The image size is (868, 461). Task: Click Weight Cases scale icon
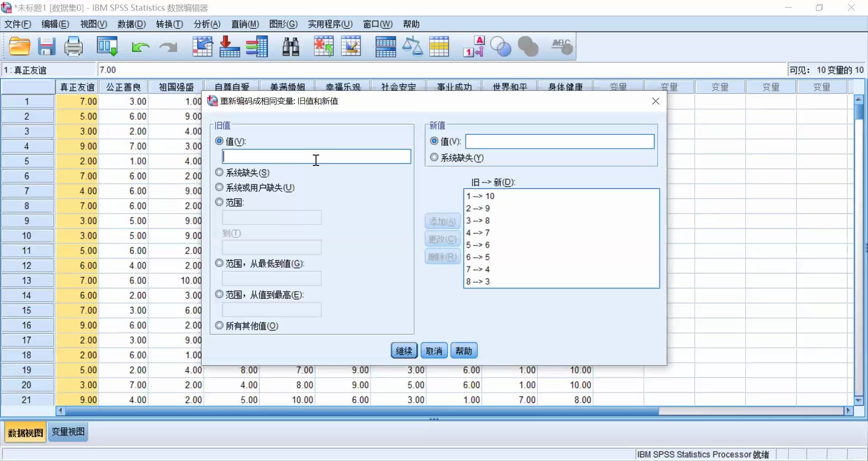point(412,47)
